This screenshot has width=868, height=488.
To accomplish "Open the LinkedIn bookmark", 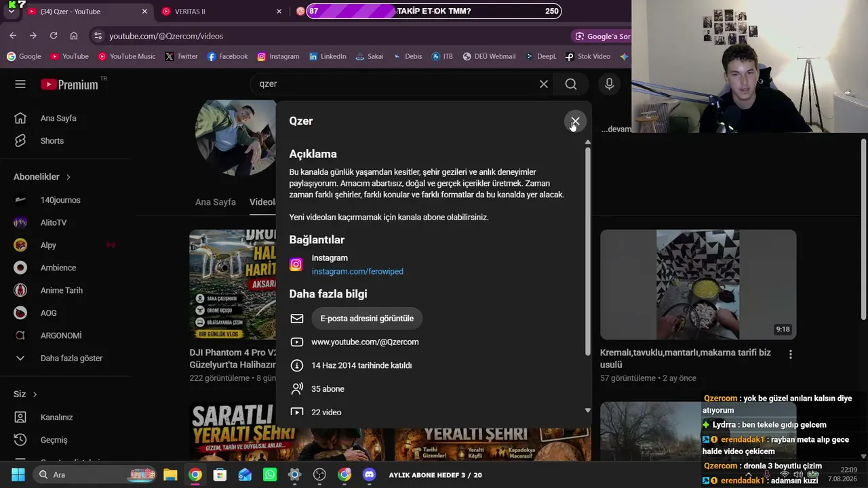I will coord(328,56).
